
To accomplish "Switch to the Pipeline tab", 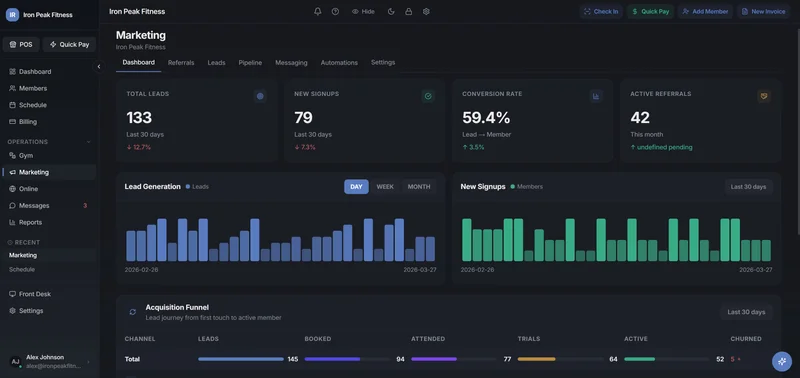I will (x=250, y=63).
